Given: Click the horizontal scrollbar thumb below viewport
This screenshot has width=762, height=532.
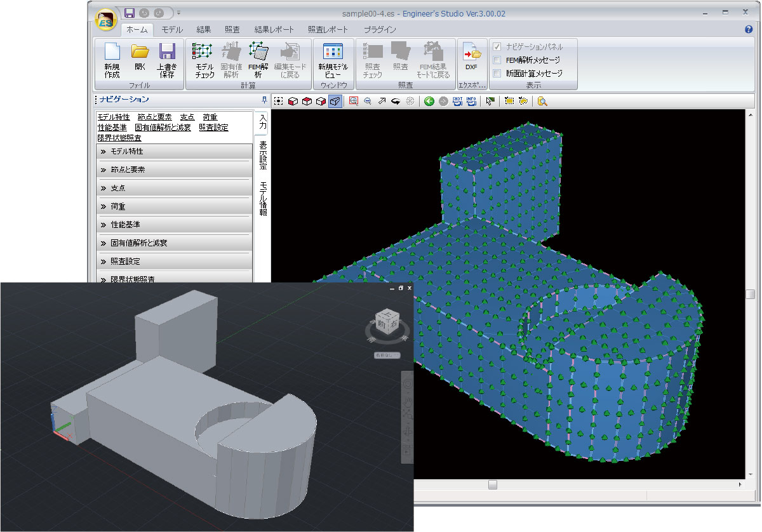Looking at the screenshot, I should pyautogui.click(x=493, y=484).
